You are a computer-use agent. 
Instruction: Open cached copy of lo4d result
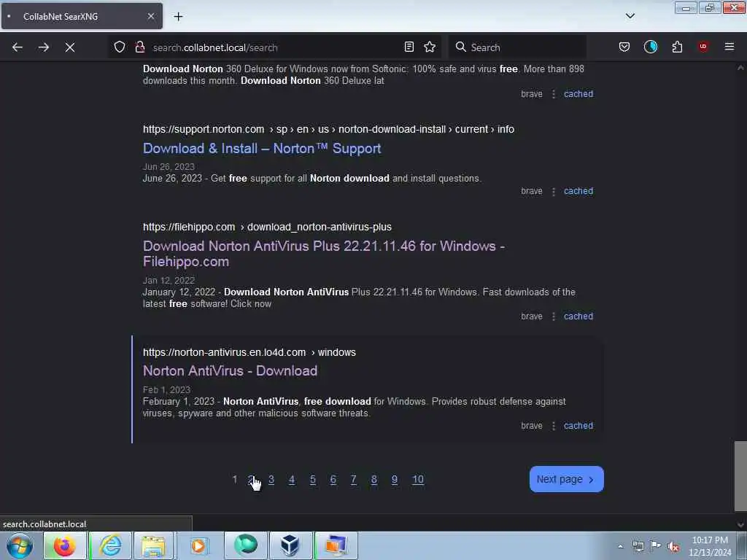tap(578, 426)
